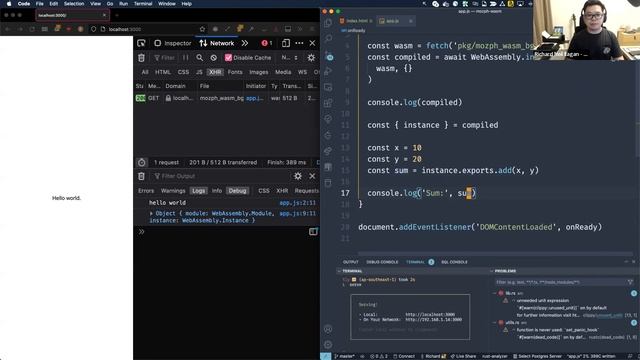Filter network requests by Fonts
640x360 pixels.
(x=235, y=72)
